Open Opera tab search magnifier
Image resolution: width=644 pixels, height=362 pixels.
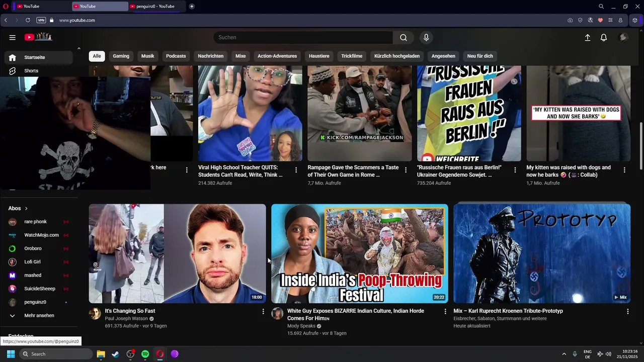tap(601, 6)
